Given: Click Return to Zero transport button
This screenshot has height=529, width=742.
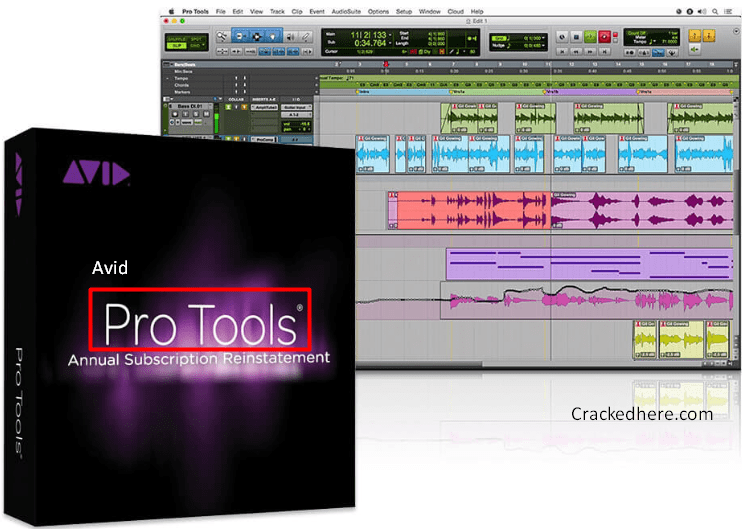Looking at the screenshot, I should pos(562,51).
